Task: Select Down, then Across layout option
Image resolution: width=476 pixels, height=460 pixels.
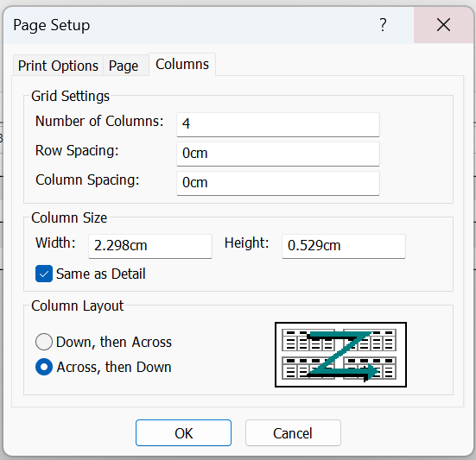Action: (x=44, y=342)
